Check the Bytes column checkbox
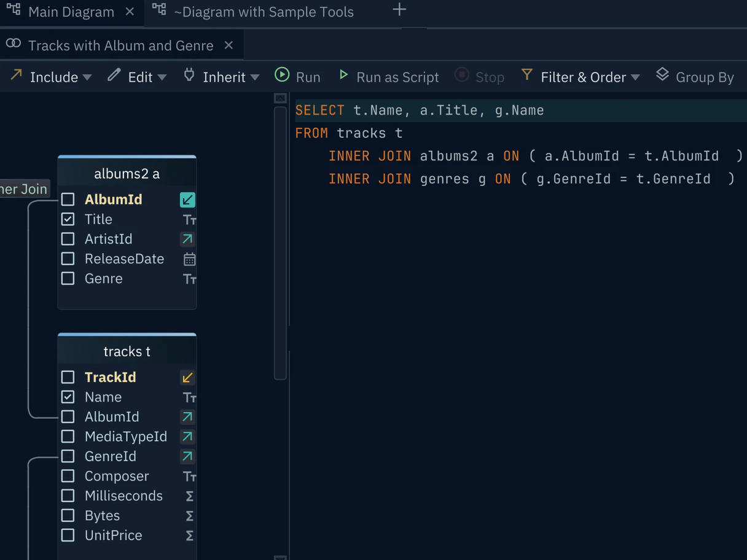 tap(68, 515)
